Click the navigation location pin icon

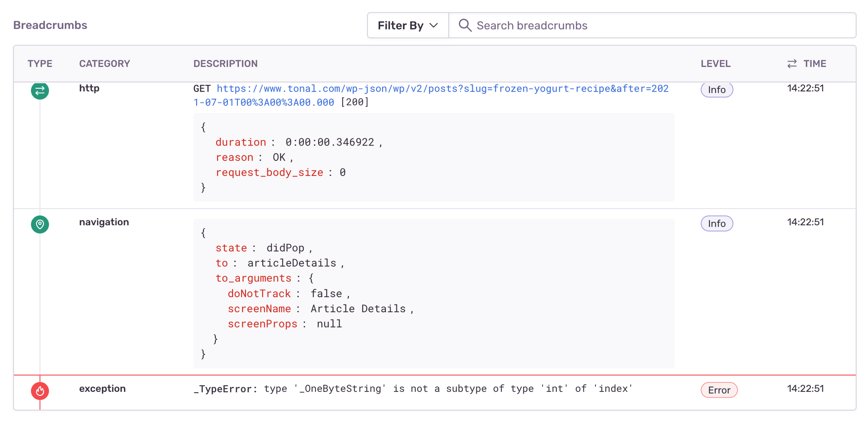40,224
